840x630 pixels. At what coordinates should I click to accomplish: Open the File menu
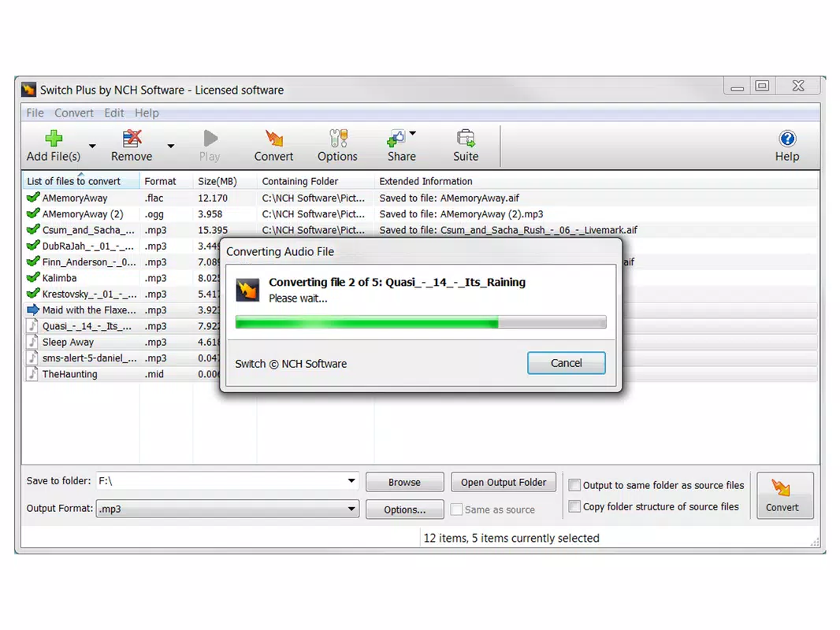click(x=35, y=113)
